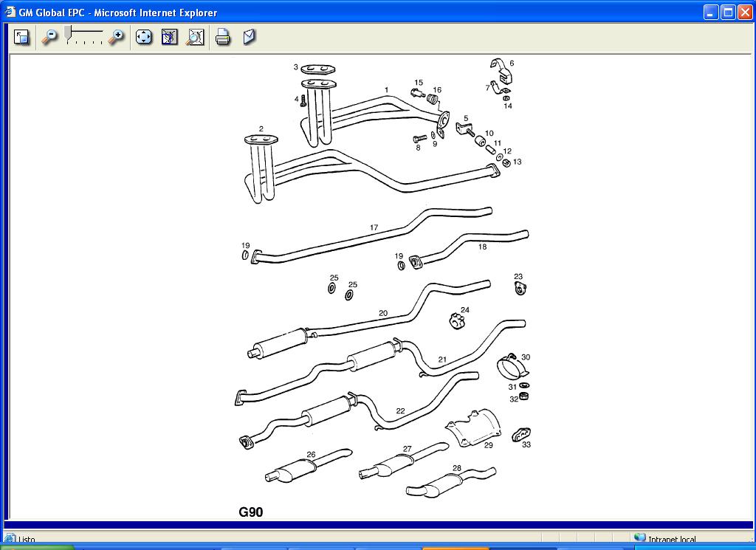Click the zoom in magnifier icon

click(116, 37)
